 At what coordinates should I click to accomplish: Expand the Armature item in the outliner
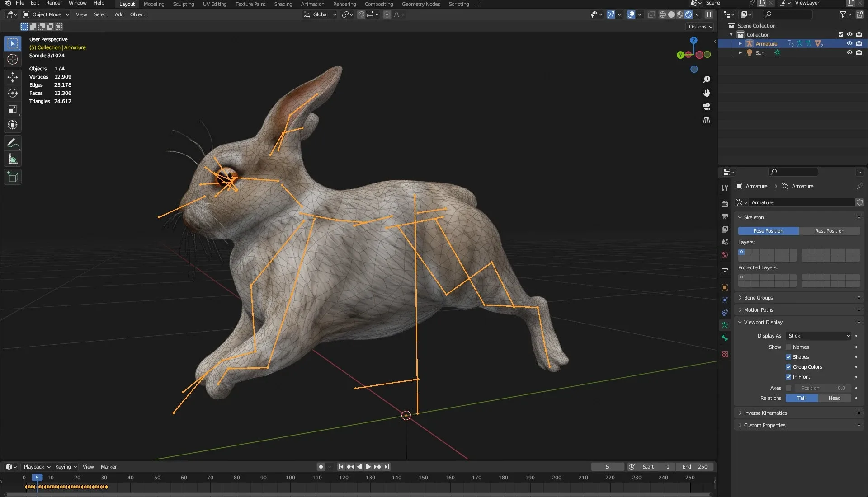741,43
